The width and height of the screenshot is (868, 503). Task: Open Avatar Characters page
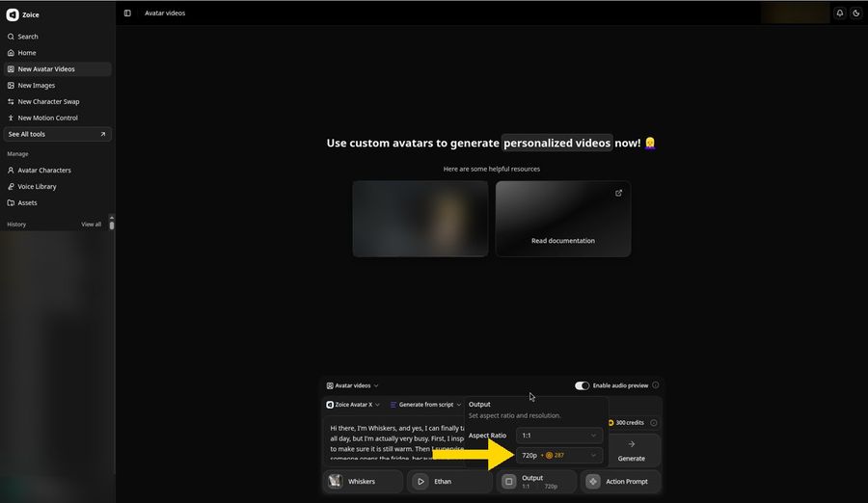(x=58, y=171)
